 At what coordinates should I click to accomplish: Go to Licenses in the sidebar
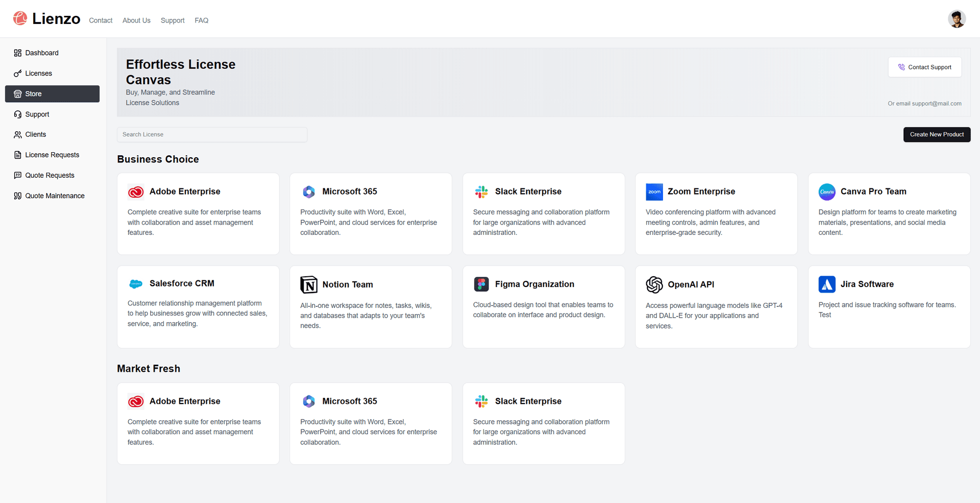(38, 74)
